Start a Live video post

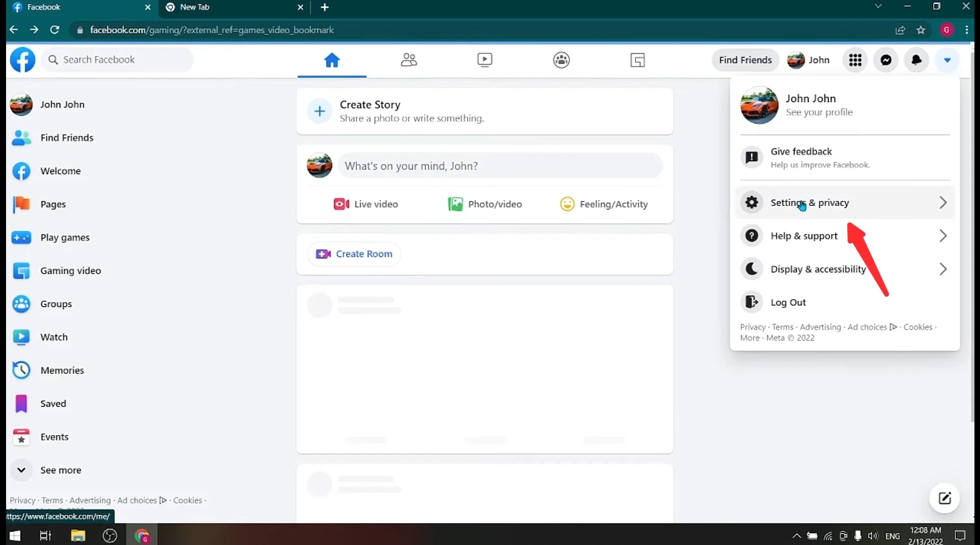[x=366, y=204]
